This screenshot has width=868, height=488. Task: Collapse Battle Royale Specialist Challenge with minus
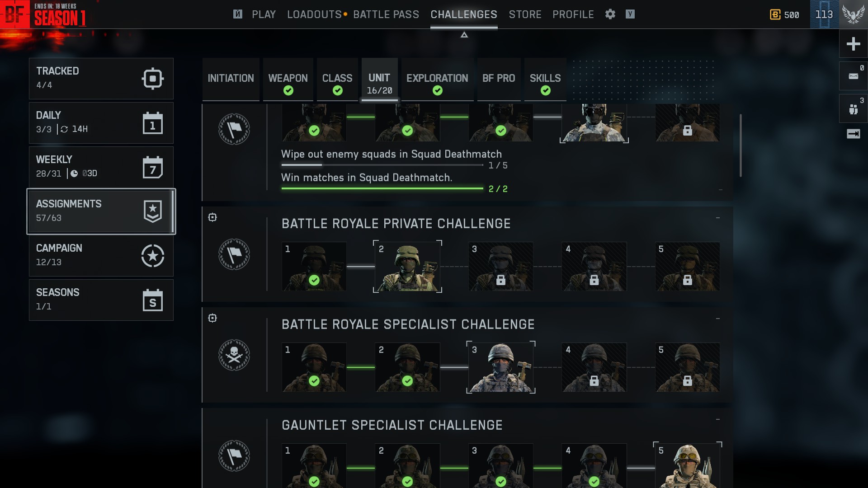tap(717, 319)
